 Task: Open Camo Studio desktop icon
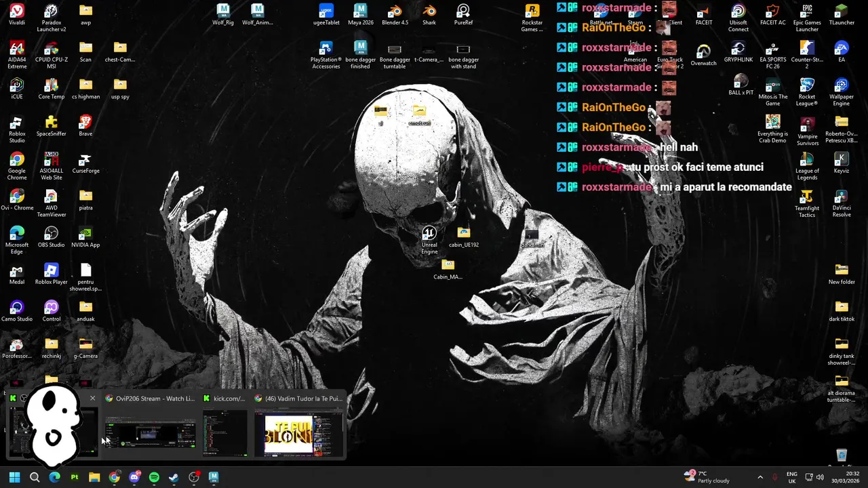click(17, 312)
